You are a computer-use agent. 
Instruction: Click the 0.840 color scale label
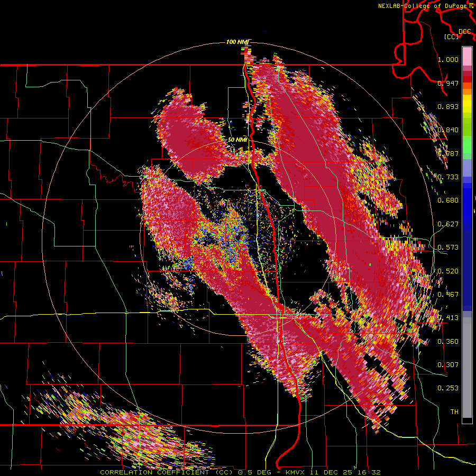click(x=448, y=130)
